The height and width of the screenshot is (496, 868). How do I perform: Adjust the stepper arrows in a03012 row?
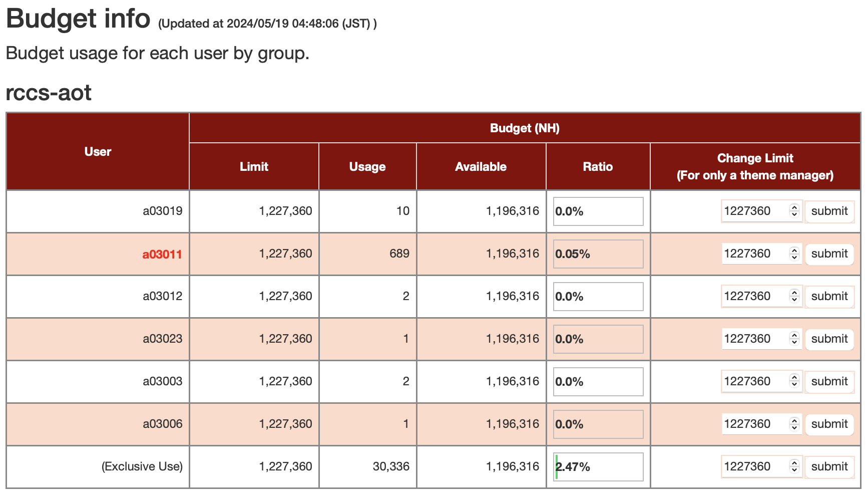click(794, 297)
